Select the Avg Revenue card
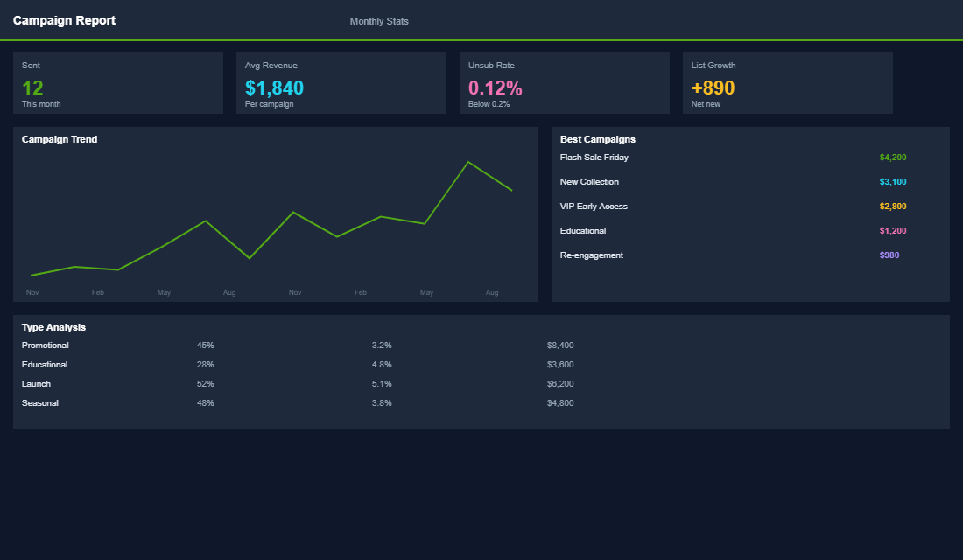The width and height of the screenshot is (963, 560). pyautogui.click(x=341, y=83)
